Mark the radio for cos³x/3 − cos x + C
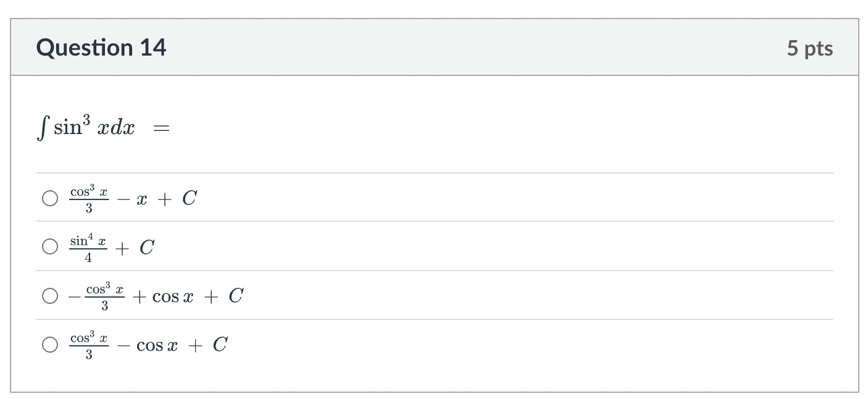The height and width of the screenshot is (399, 868). (50, 345)
